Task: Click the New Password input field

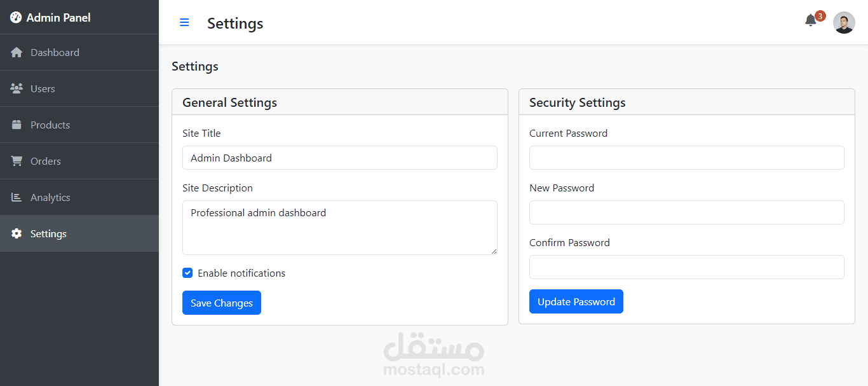Action: (687, 212)
